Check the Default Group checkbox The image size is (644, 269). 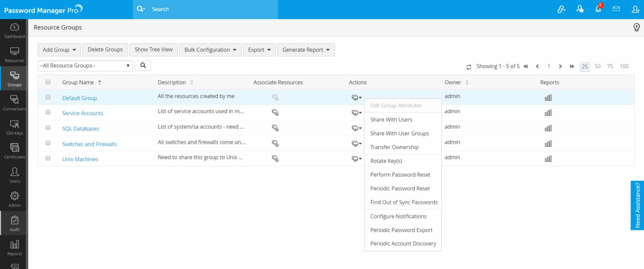point(48,97)
